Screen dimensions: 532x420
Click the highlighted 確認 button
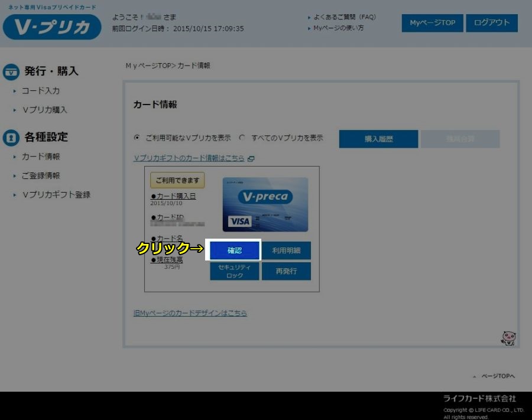[235, 250]
